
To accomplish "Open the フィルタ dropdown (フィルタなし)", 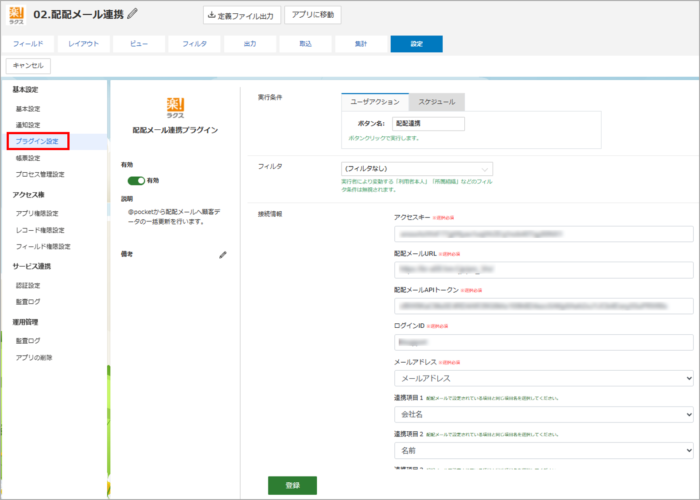I will point(417,169).
